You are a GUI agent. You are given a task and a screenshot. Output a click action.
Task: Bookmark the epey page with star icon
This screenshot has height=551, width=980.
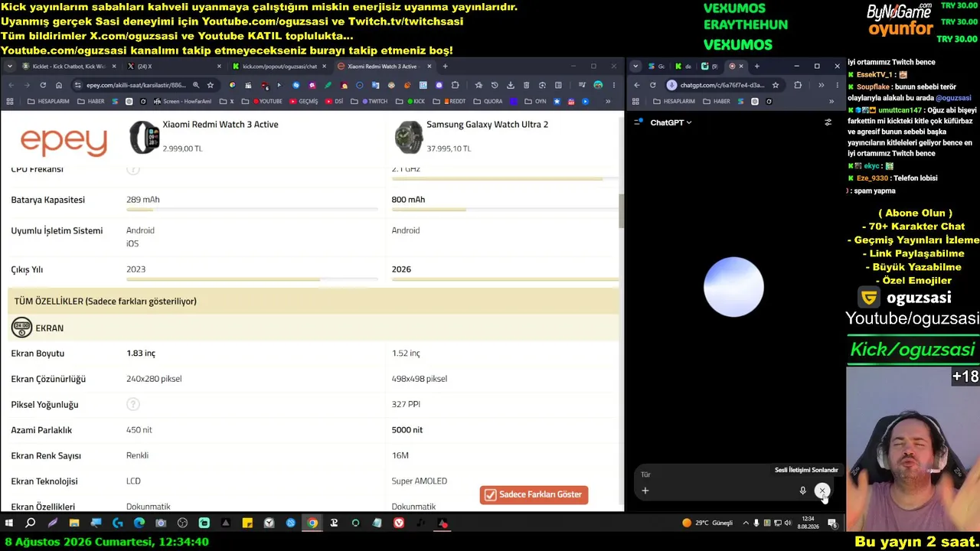(x=211, y=85)
